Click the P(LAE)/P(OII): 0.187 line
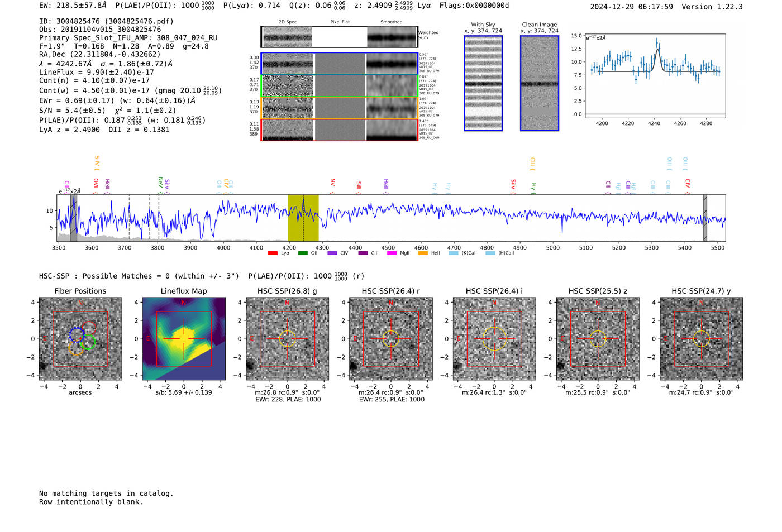The width and height of the screenshot is (782, 532). pos(122,120)
